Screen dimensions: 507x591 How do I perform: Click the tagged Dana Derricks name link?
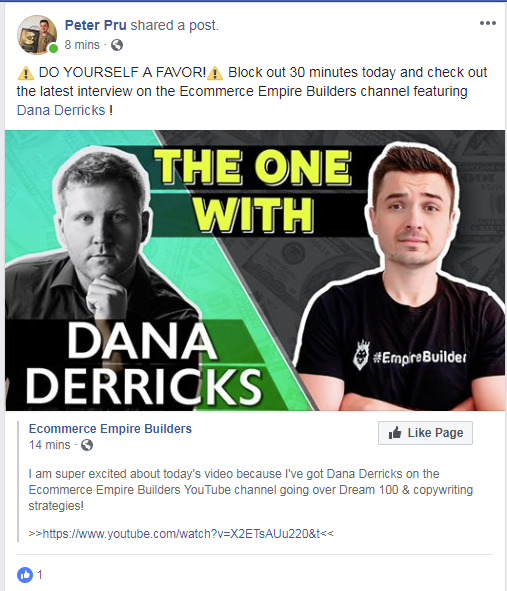61,110
